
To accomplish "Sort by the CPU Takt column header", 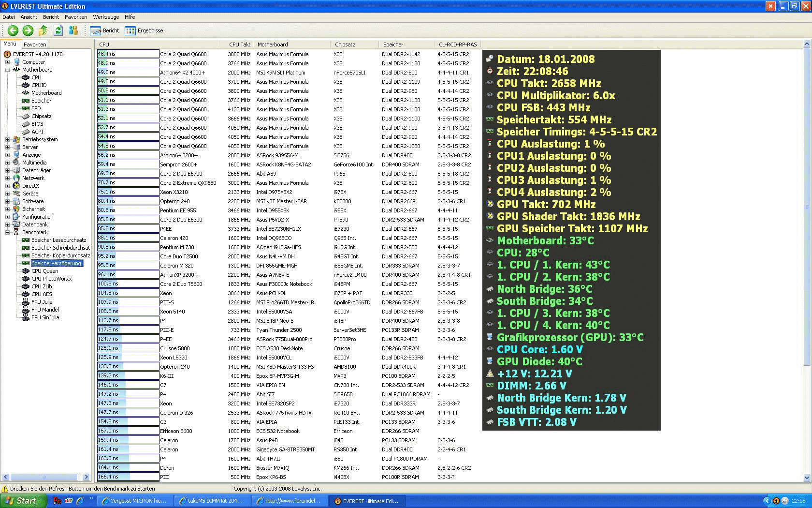I will (237, 45).
